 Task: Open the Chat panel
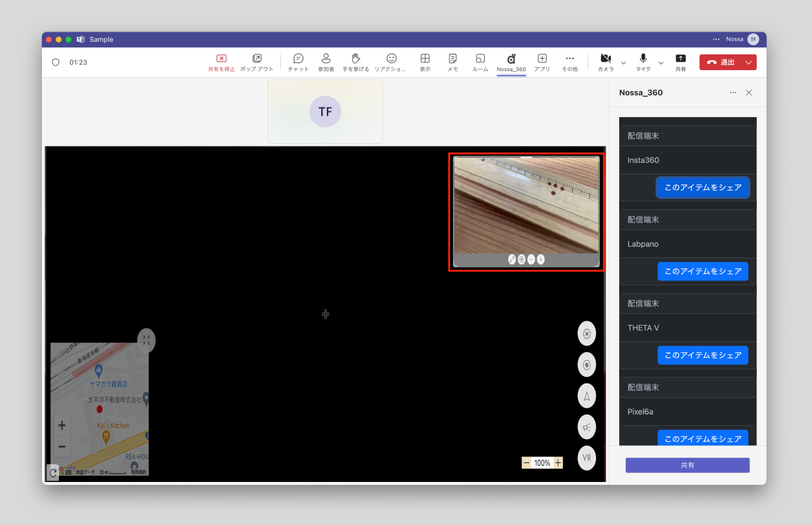(x=298, y=62)
